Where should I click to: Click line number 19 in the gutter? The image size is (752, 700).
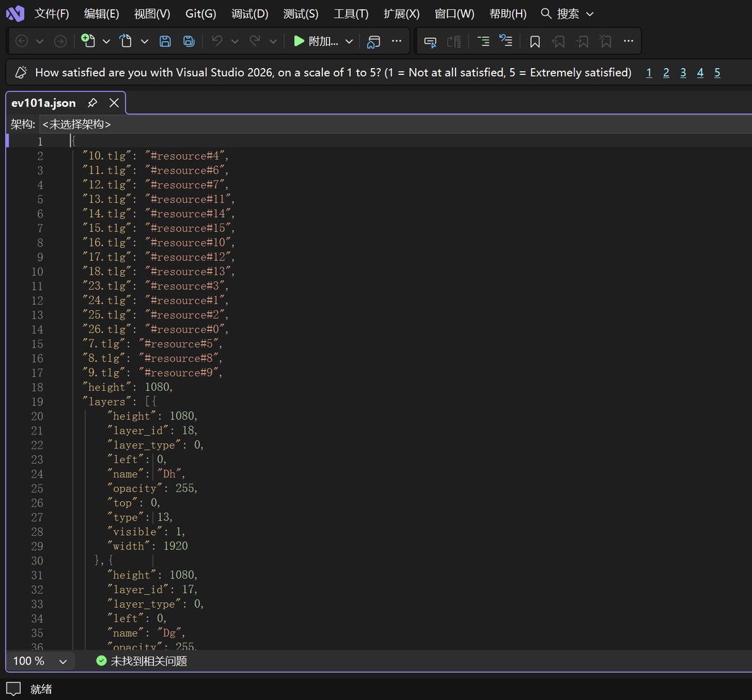[37, 402]
